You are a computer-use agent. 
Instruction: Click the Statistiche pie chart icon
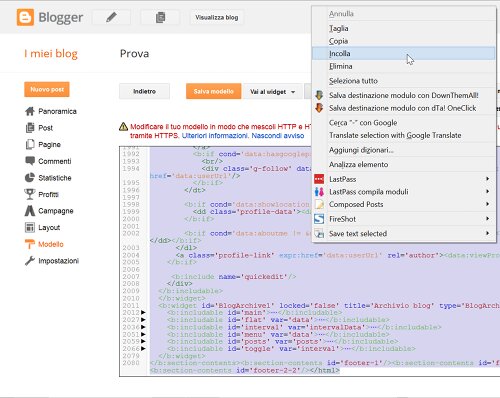pyautogui.click(x=30, y=177)
